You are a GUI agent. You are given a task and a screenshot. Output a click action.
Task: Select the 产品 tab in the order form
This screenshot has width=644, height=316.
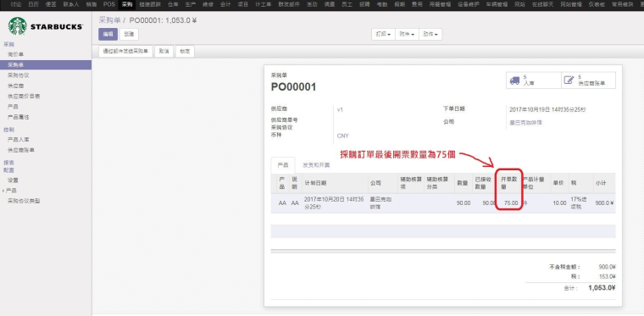(x=283, y=165)
